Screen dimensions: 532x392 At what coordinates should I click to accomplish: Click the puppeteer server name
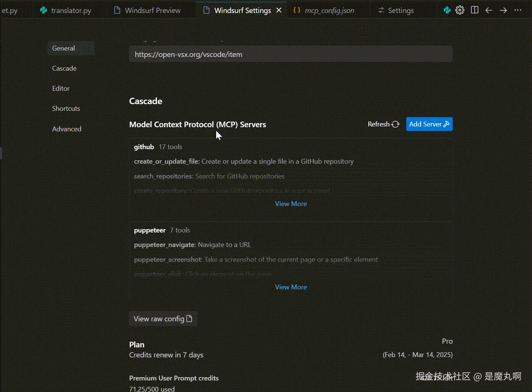pos(150,230)
